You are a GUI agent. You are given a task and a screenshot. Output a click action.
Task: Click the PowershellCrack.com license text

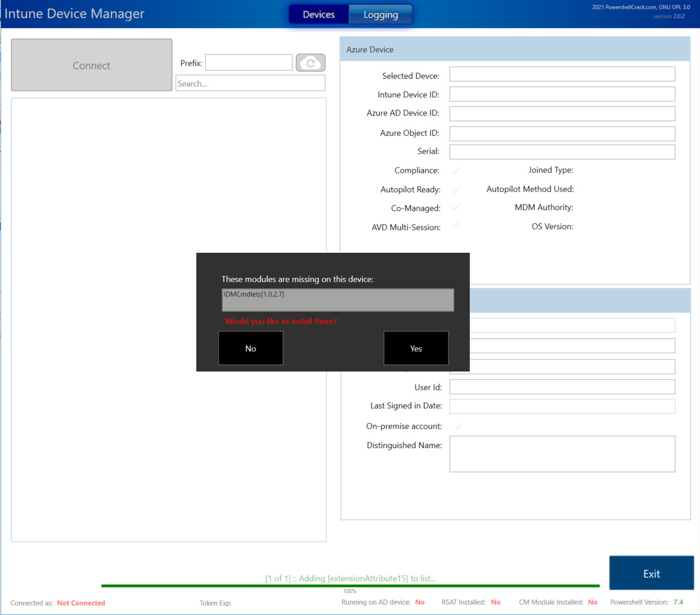[641, 7]
